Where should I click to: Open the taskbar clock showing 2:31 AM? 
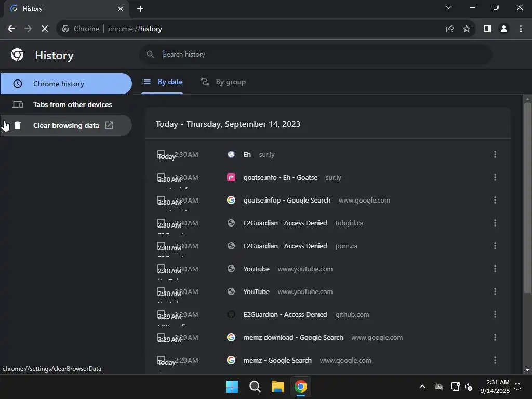tap(495, 387)
